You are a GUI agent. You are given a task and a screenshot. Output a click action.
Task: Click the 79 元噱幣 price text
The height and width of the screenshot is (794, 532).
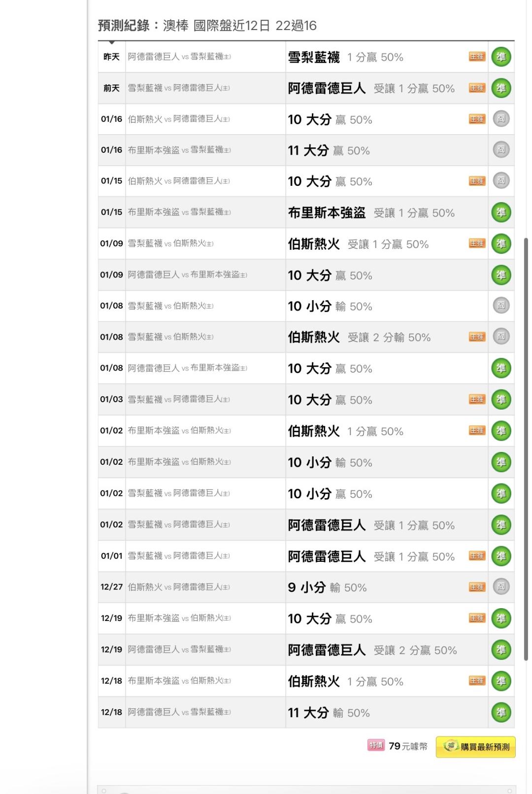click(x=408, y=746)
